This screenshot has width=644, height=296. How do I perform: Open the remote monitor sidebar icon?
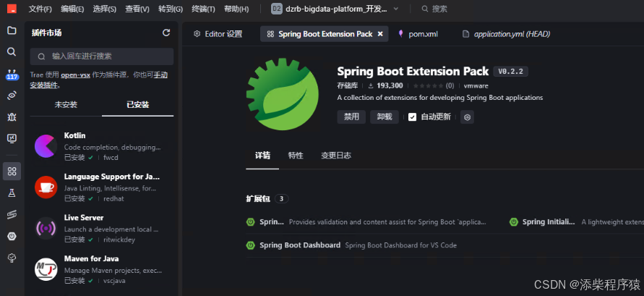coord(12,138)
